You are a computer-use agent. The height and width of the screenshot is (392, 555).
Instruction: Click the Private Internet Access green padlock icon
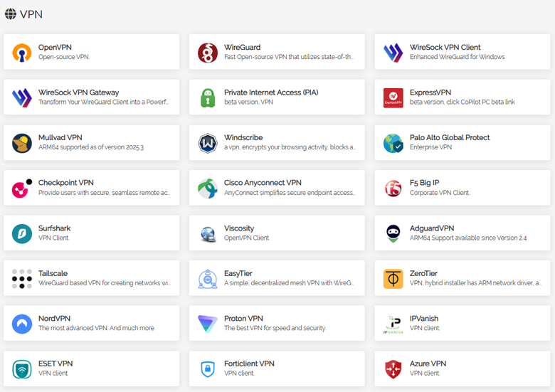208,98
